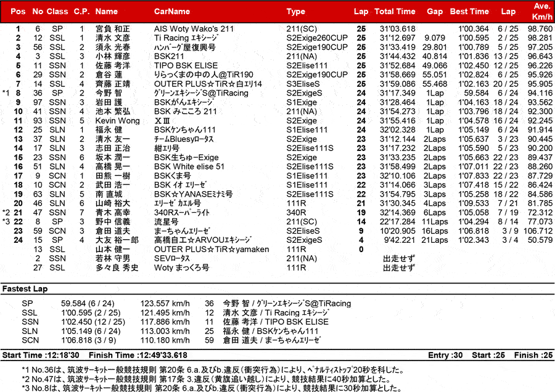Click car name SEVロータス
This screenshot has height=392, width=555.
coord(171,259)
